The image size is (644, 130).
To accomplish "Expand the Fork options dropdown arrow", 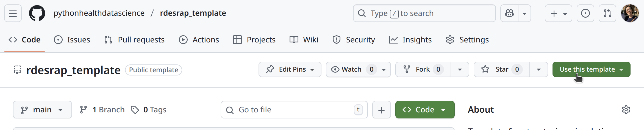I will pos(460,69).
